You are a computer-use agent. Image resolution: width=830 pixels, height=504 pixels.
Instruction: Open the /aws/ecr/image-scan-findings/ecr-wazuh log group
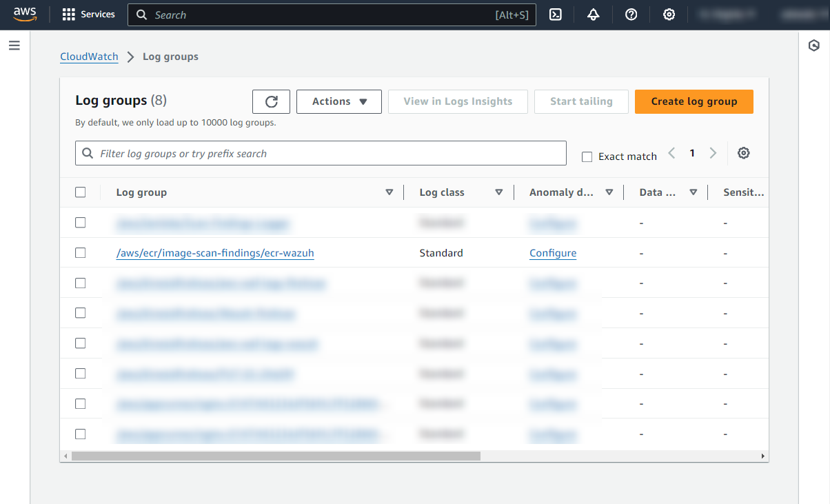coord(215,253)
